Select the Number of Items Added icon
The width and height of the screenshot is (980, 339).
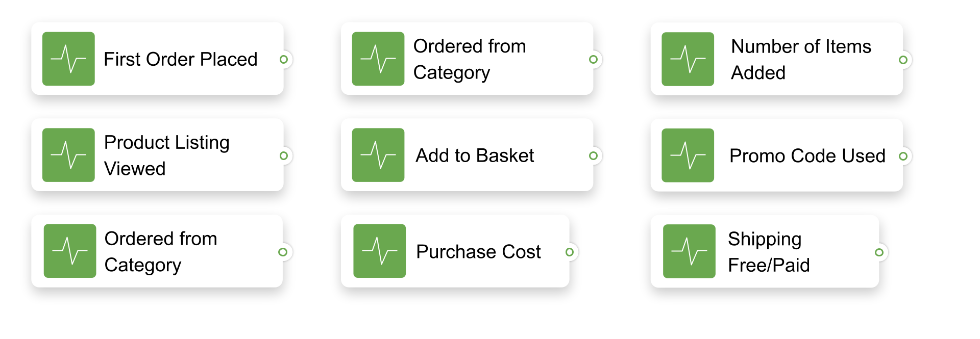[688, 59]
